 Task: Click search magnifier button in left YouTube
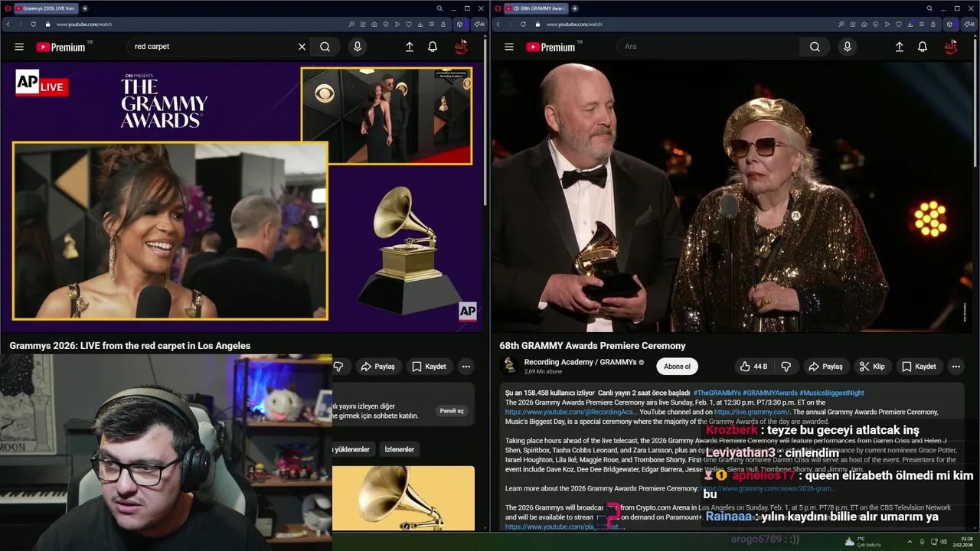(325, 47)
